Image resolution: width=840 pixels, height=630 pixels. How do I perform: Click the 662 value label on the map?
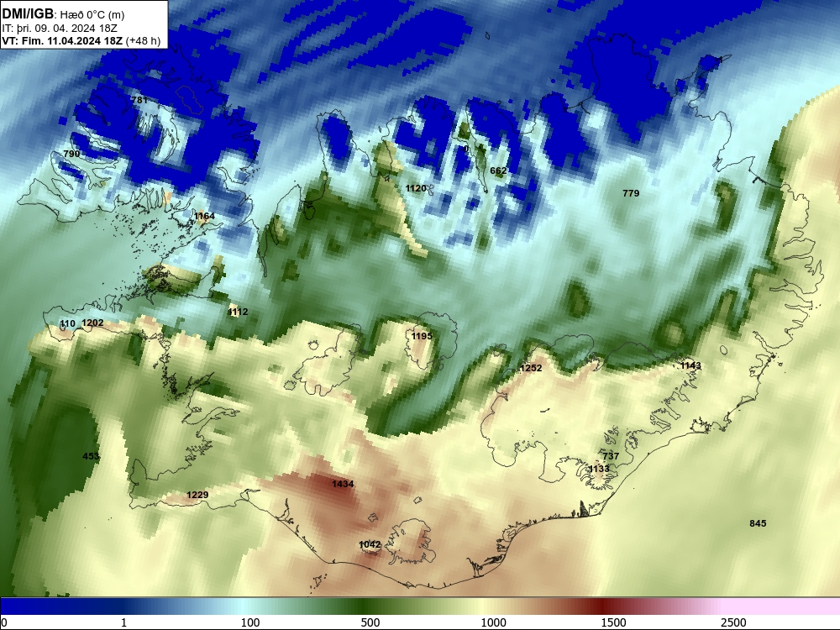click(x=498, y=171)
